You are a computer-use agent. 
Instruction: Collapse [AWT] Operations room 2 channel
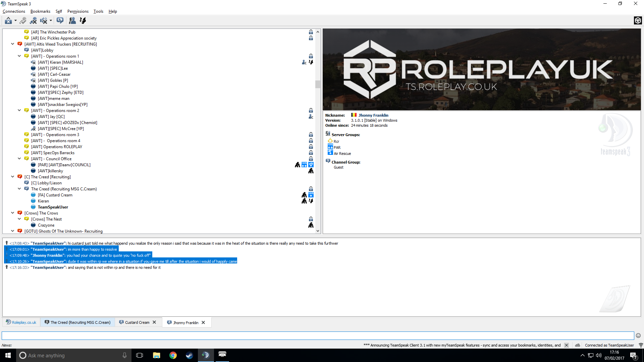[x=19, y=110]
